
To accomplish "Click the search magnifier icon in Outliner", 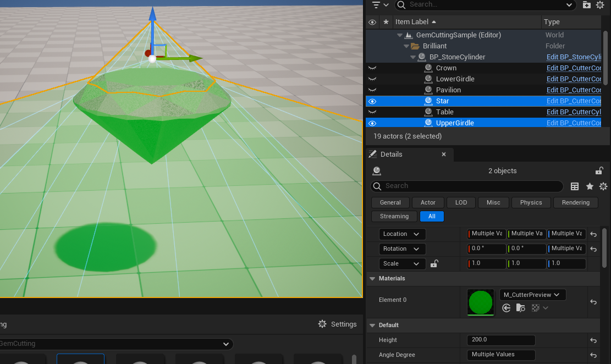I will [x=401, y=5].
